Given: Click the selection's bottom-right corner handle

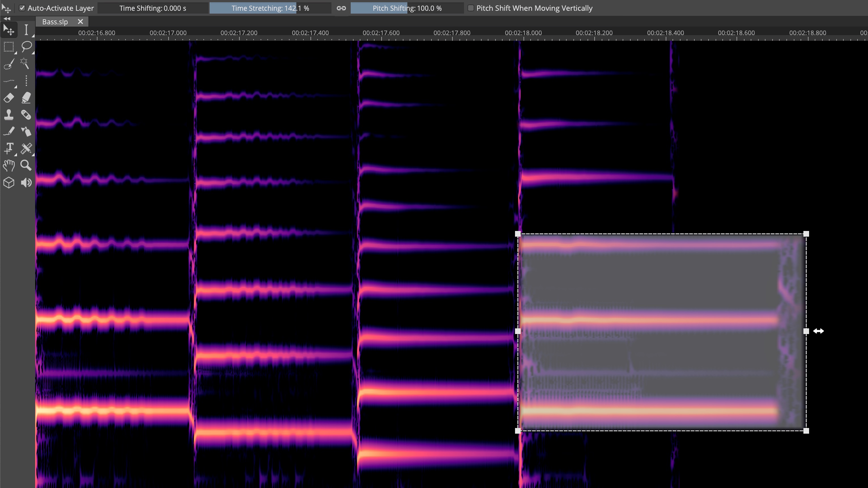Looking at the screenshot, I should pyautogui.click(x=806, y=431).
